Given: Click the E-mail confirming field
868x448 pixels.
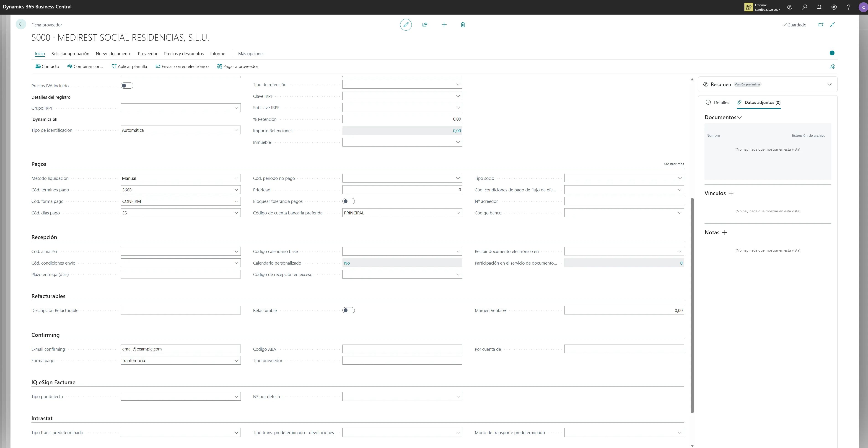Looking at the screenshot, I should (181, 349).
